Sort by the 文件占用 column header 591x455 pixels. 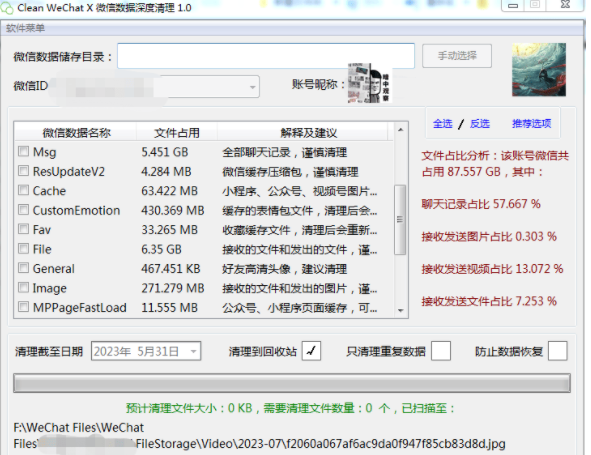[177, 133]
